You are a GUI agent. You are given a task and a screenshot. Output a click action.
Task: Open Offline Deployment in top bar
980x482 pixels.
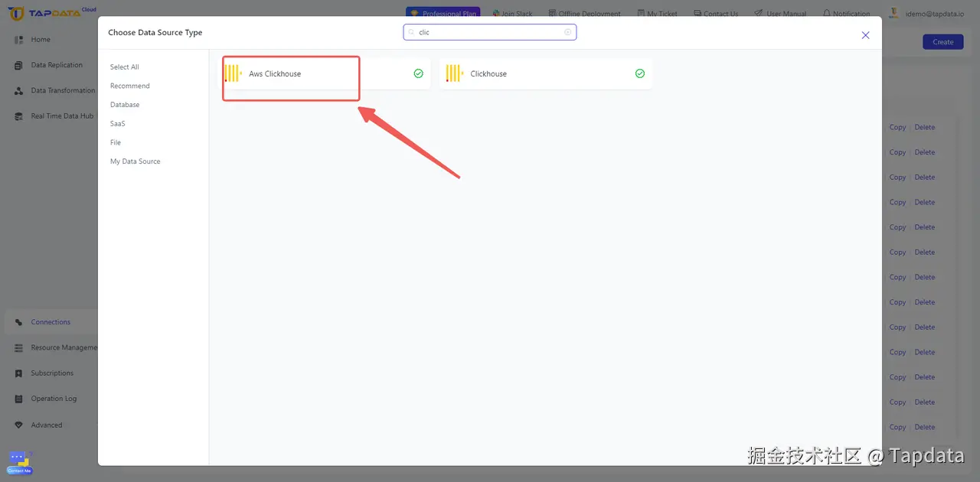click(x=585, y=14)
